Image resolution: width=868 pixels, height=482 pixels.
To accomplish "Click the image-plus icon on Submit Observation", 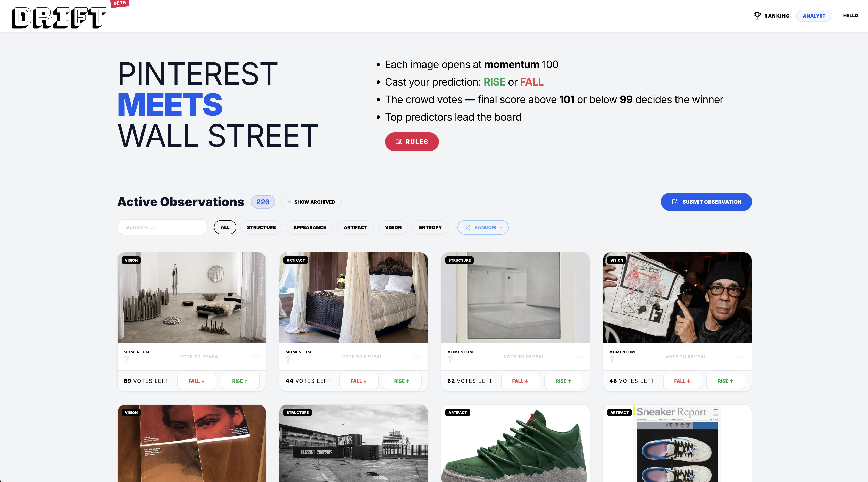I will [x=675, y=202].
